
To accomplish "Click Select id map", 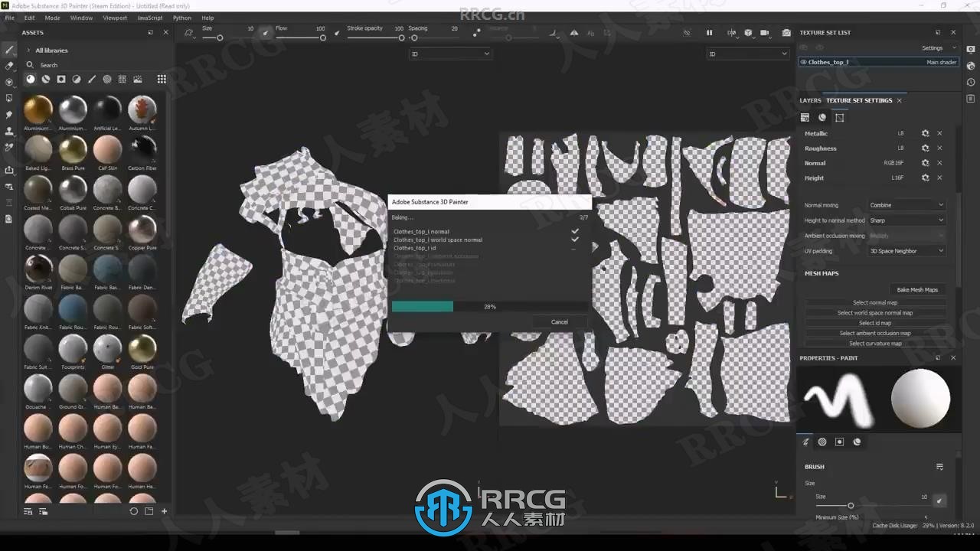I will 875,323.
